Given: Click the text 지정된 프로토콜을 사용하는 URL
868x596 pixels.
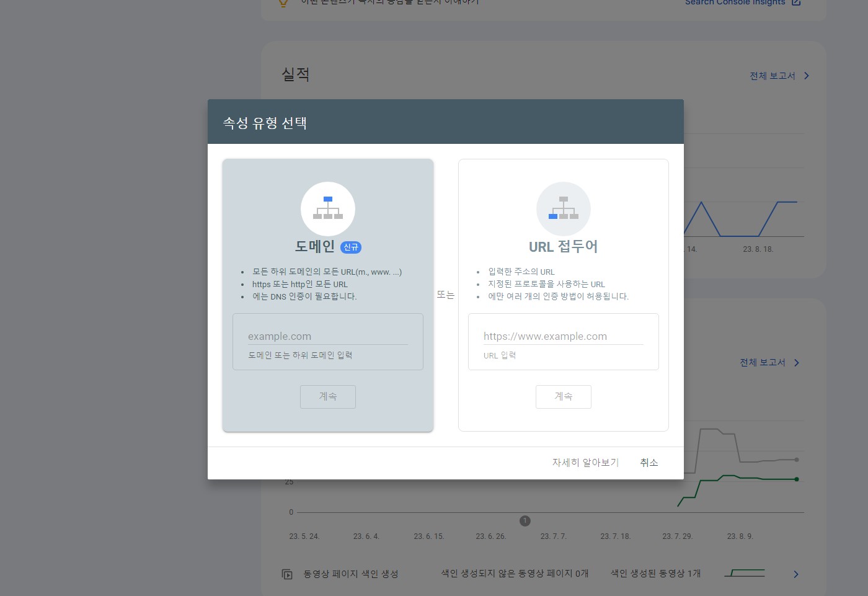Looking at the screenshot, I should 546,284.
